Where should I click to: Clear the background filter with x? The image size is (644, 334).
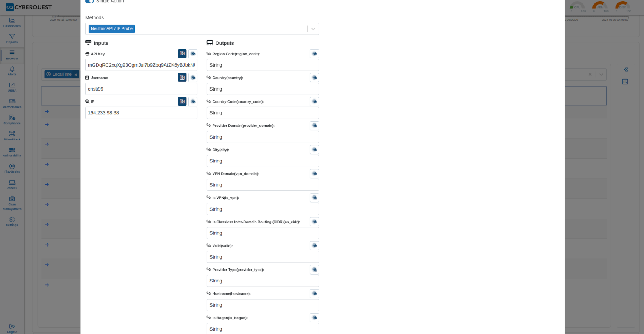[590, 75]
